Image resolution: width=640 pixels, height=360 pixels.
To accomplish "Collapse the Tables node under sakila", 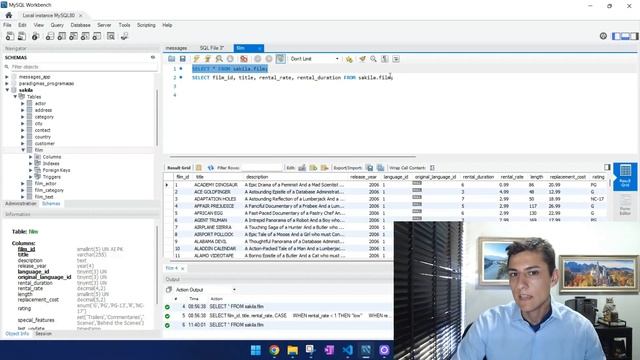I will [x=15, y=97].
